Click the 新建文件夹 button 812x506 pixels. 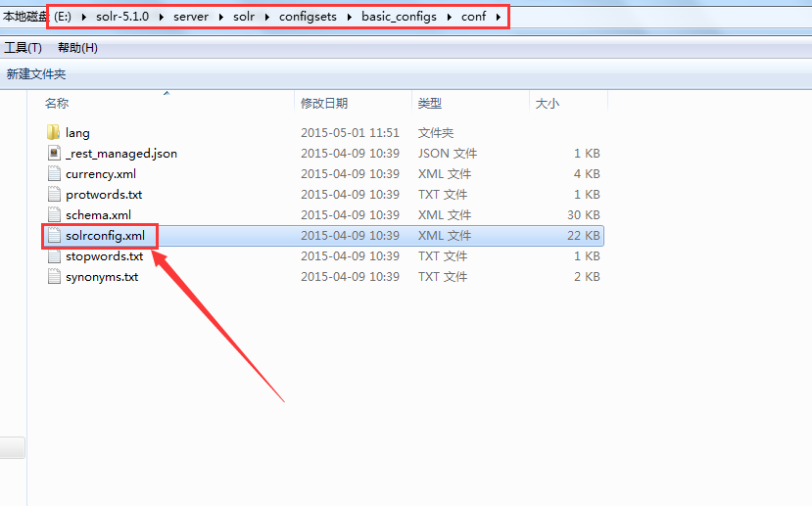pyautogui.click(x=36, y=74)
